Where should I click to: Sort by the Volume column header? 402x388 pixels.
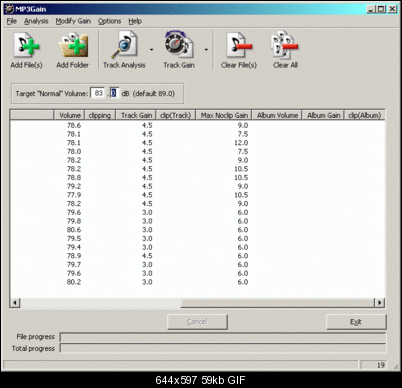pos(69,115)
